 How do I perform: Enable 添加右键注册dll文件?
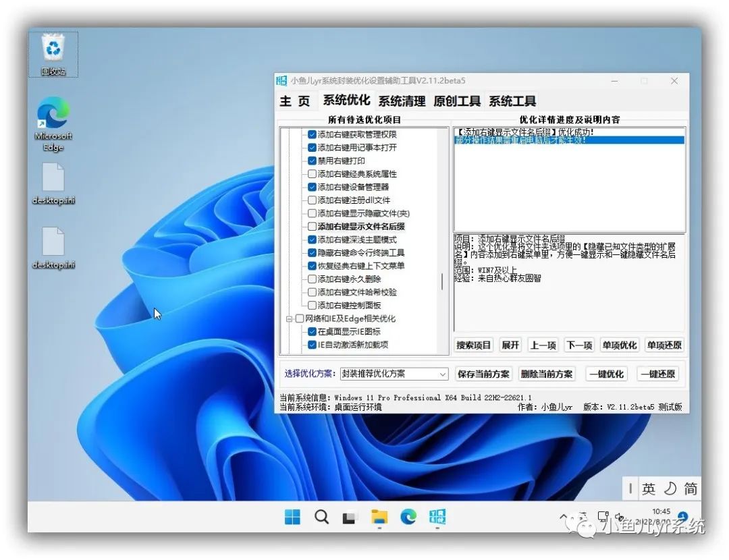click(312, 200)
